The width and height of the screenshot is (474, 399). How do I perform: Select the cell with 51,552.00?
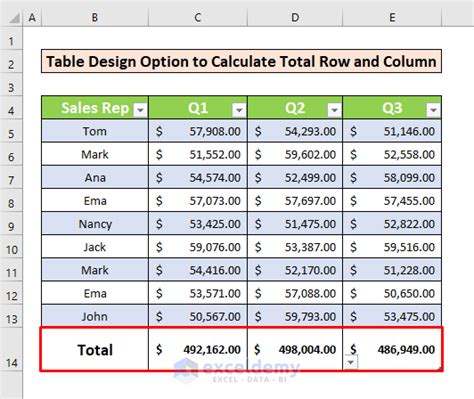pos(198,154)
